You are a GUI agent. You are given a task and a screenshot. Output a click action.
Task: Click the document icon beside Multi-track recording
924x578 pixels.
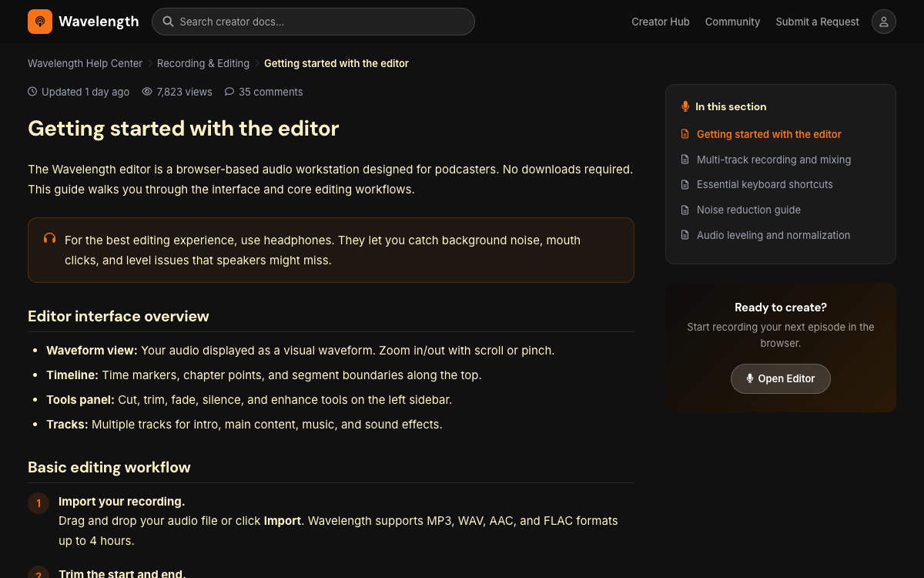click(x=685, y=160)
